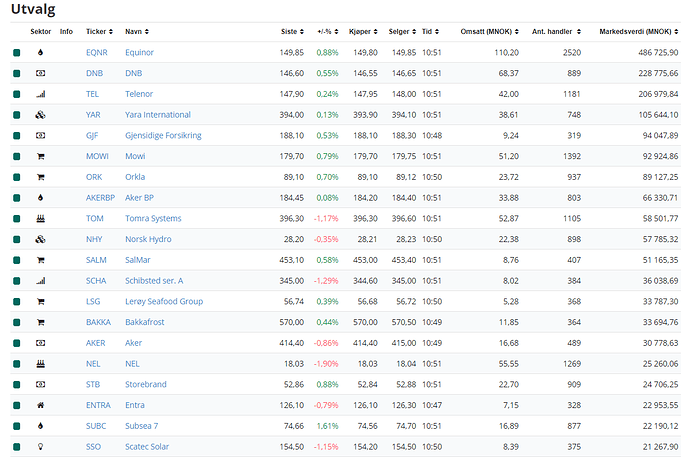Sort the table by +/-% change

(x=327, y=31)
